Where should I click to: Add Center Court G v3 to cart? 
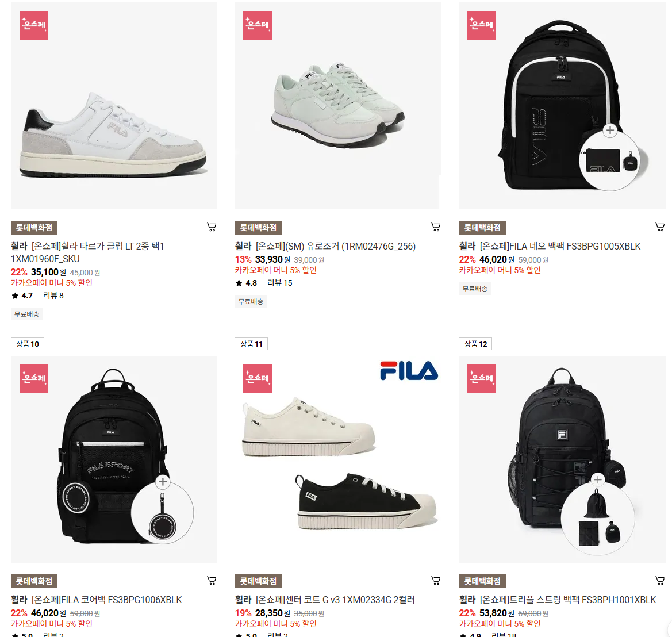click(436, 581)
